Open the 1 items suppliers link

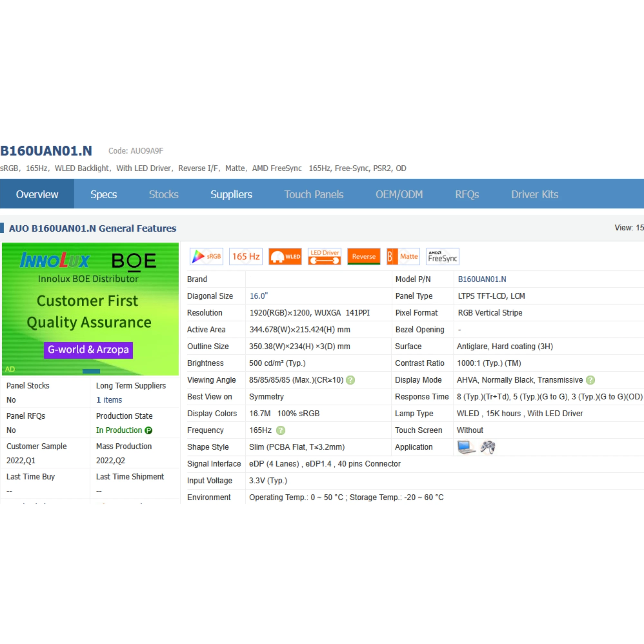point(109,400)
